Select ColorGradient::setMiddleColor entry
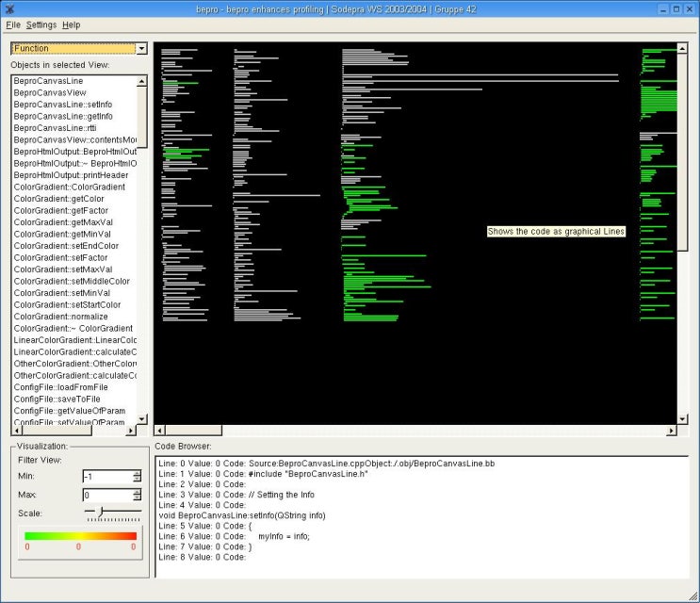The width and height of the screenshot is (700, 603). click(72, 281)
